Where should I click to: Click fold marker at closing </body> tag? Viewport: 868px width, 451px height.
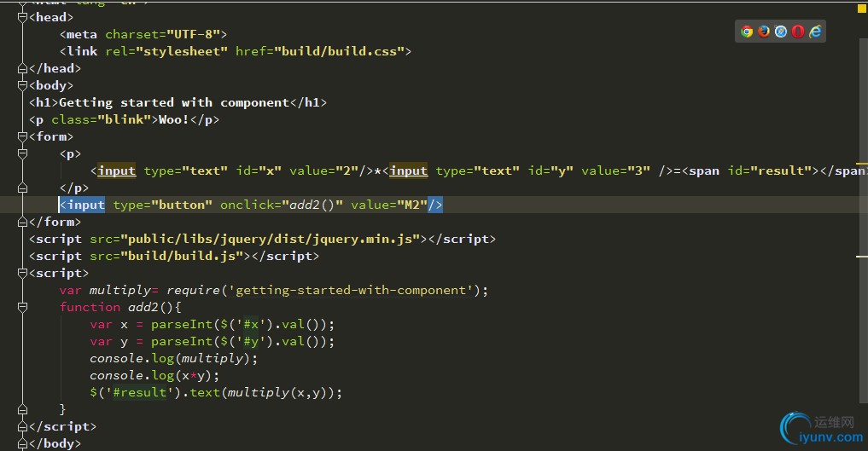23,444
